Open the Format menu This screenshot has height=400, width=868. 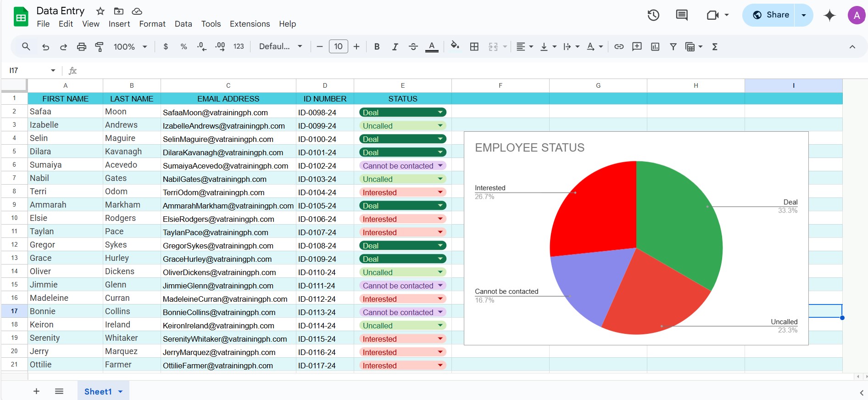point(152,24)
